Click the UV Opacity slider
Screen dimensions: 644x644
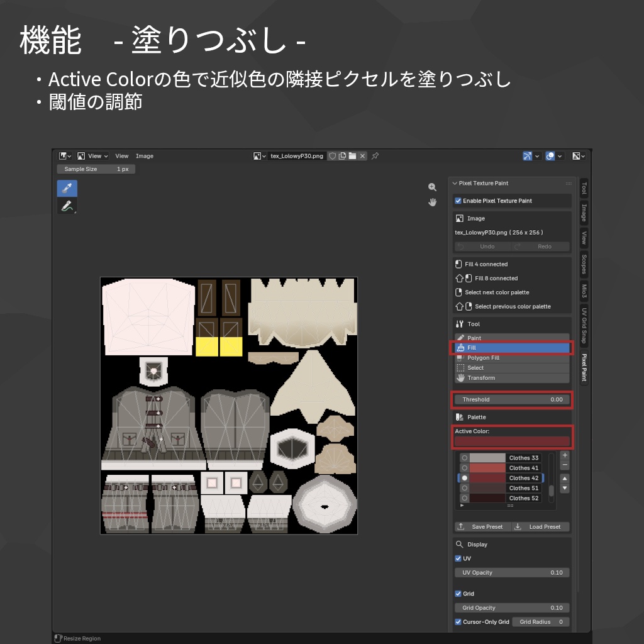point(512,572)
